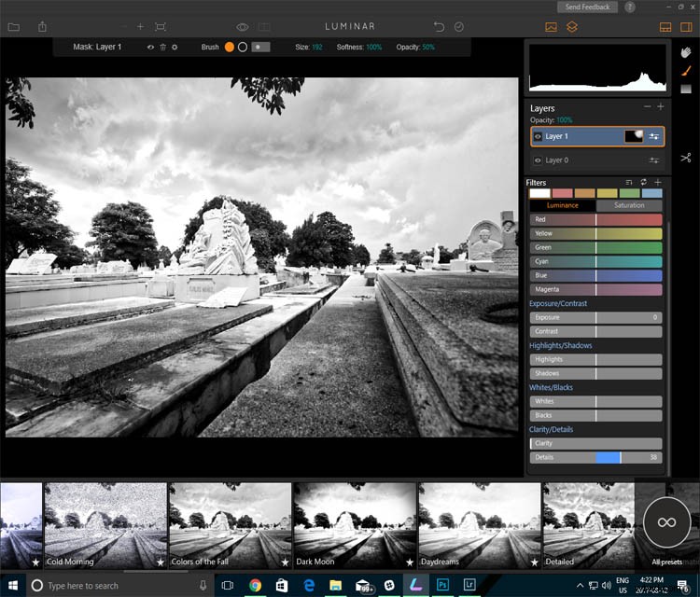
Task: Add a filter with the plus icon
Action: (658, 182)
